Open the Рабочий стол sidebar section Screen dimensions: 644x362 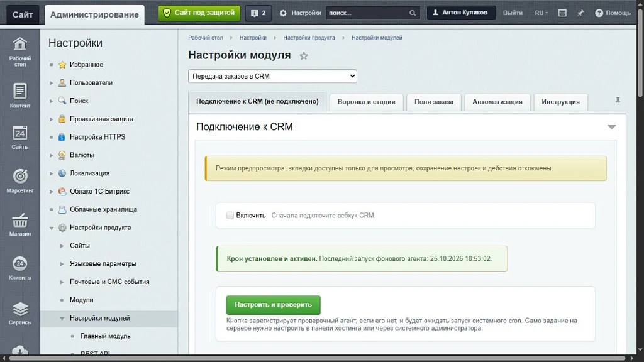tap(19, 52)
